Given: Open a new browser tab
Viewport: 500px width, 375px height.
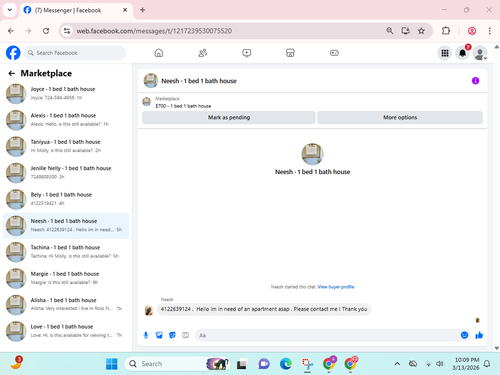Looking at the screenshot, I should pyautogui.click(x=142, y=10).
